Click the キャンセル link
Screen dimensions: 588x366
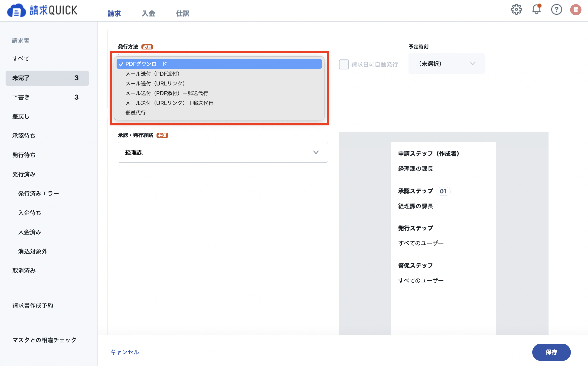[x=125, y=352]
